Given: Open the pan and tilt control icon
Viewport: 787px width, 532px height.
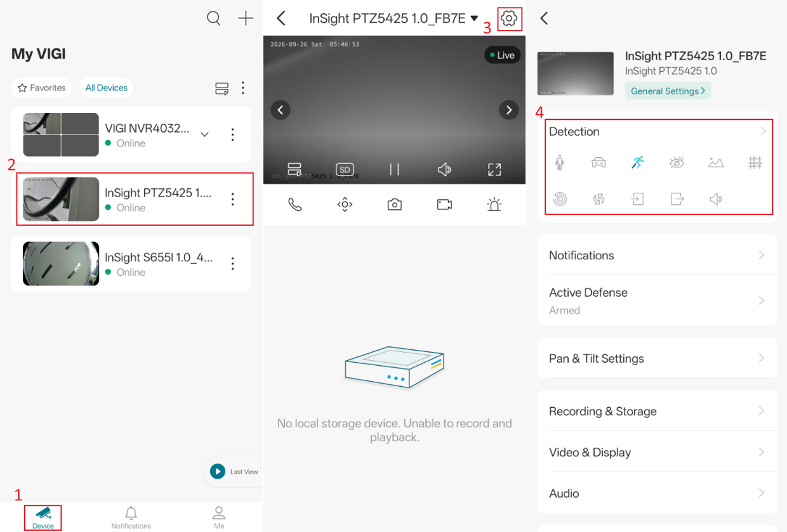Looking at the screenshot, I should pos(345,204).
